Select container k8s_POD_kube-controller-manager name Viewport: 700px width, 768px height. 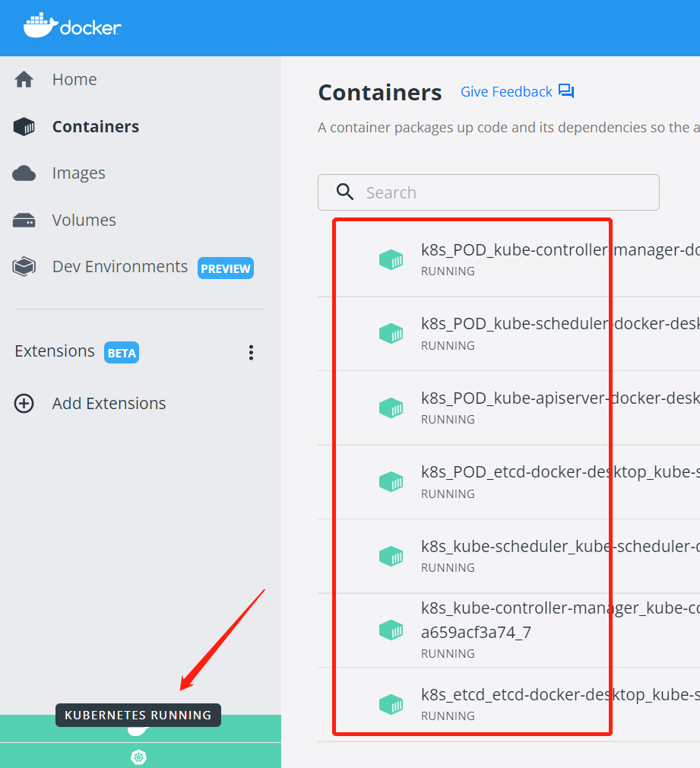coord(560,250)
